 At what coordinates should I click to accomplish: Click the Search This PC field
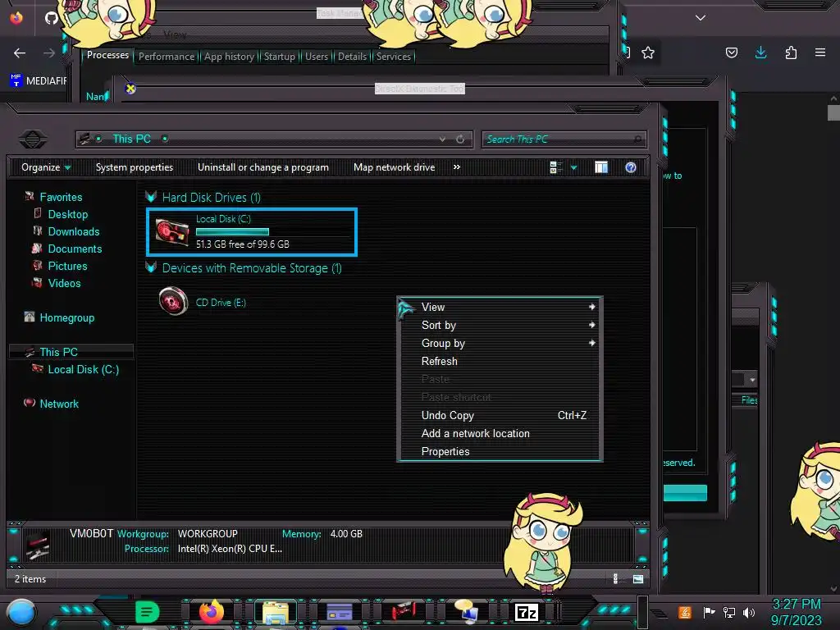pos(564,139)
